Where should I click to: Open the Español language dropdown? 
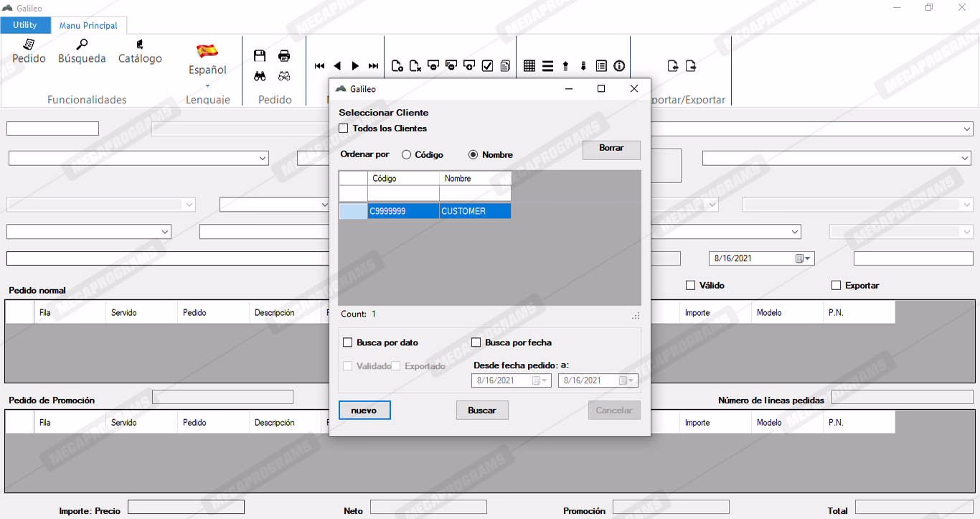pos(207,70)
